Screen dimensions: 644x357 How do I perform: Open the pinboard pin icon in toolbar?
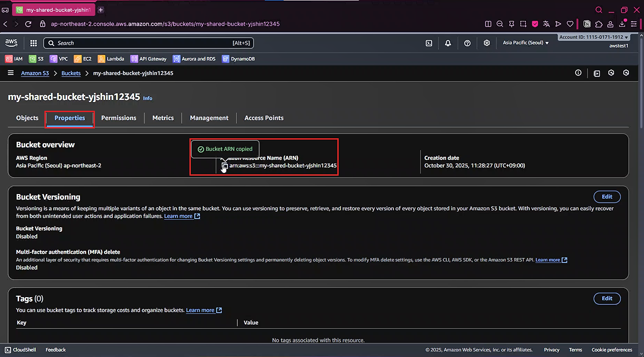point(512,24)
